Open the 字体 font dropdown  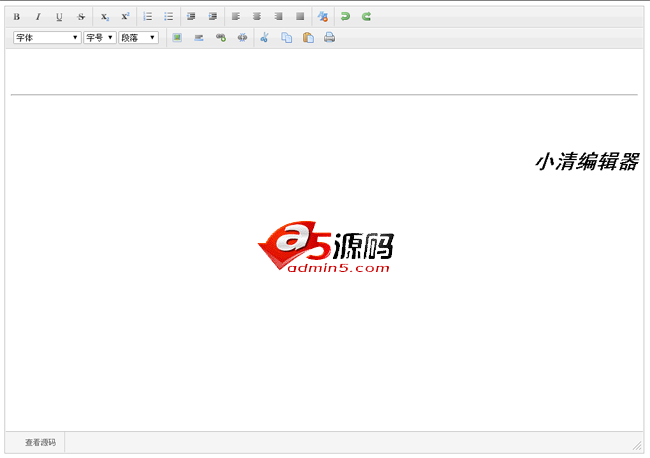click(47, 38)
